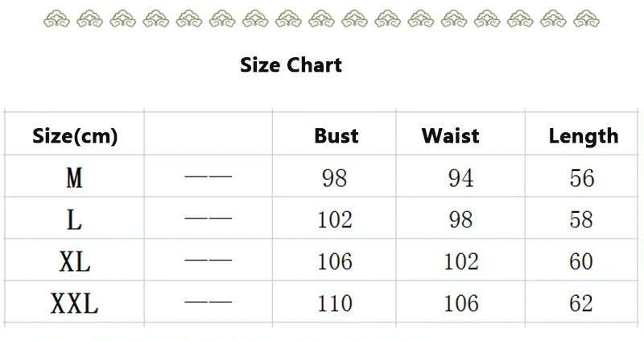Click the dash in the M row
644x341 pixels.
pos(208,177)
